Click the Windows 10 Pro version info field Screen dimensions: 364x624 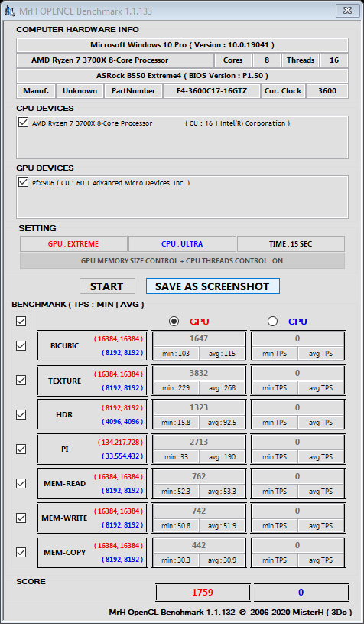click(x=183, y=45)
